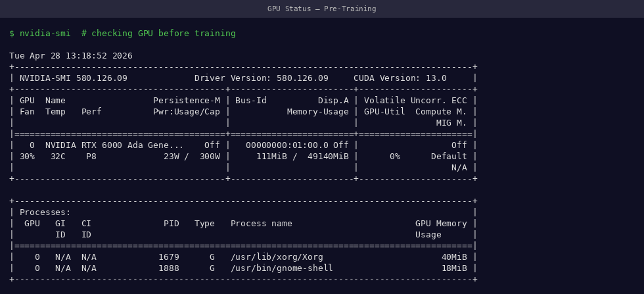Click 'Driver Version: 580.126.09' text
The image size is (644, 294).
262,78
